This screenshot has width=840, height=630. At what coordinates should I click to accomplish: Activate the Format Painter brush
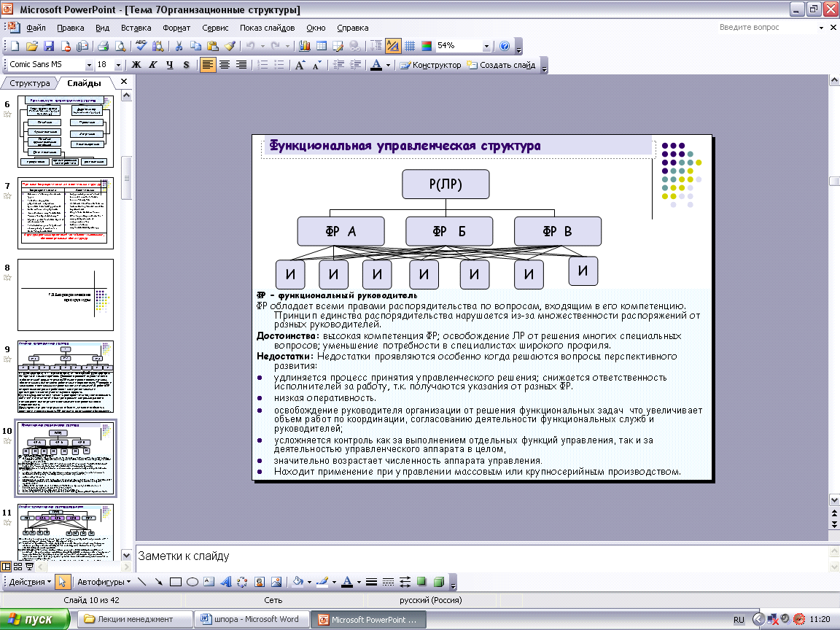tap(230, 46)
